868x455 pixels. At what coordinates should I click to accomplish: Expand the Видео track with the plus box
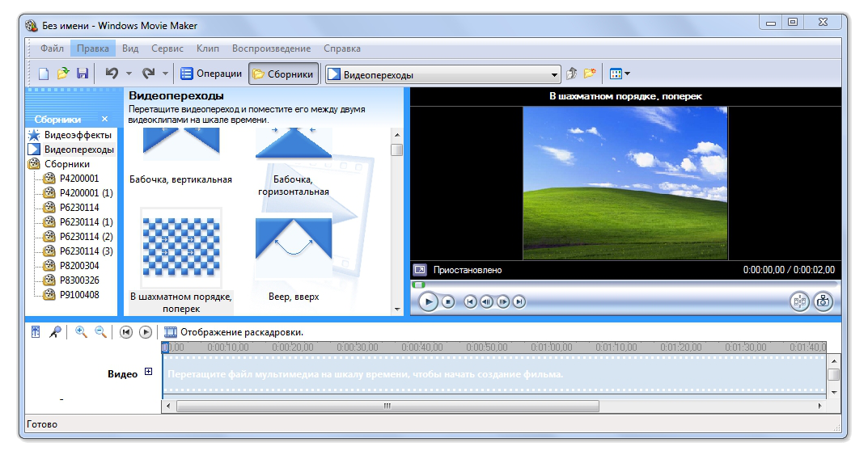(x=148, y=372)
